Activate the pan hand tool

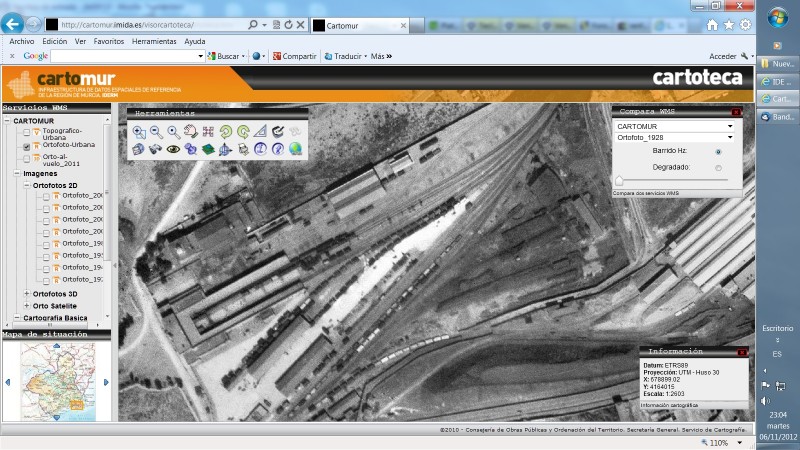191,132
